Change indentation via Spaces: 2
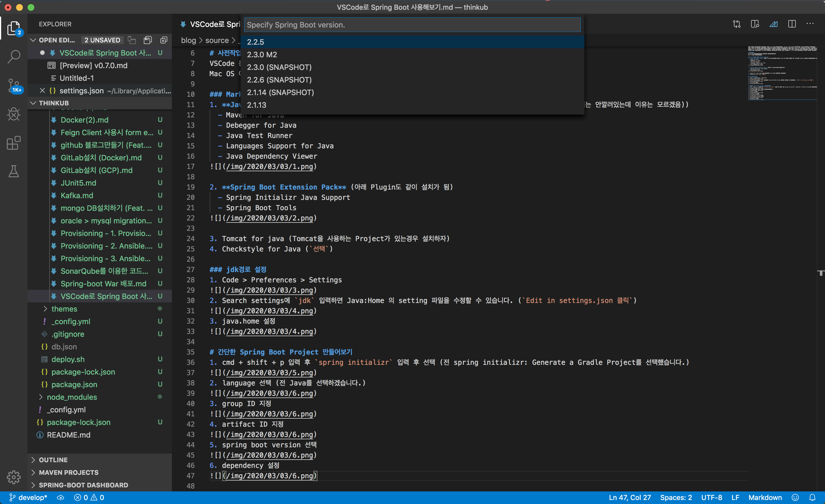Viewport: 825px width, 504px height. [676, 498]
